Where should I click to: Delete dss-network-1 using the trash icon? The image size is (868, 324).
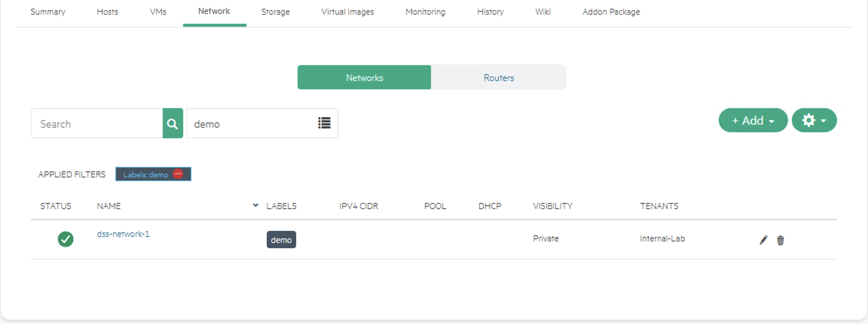click(780, 240)
